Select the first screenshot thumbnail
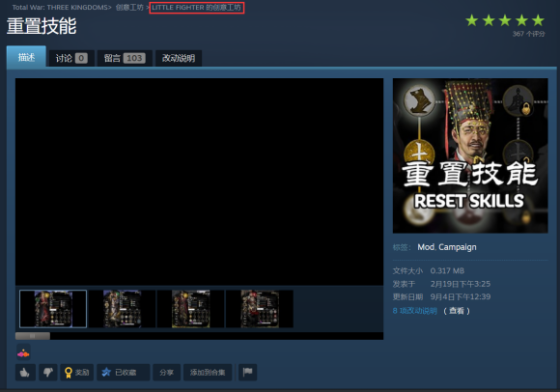The height and width of the screenshot is (392, 560). point(53,308)
